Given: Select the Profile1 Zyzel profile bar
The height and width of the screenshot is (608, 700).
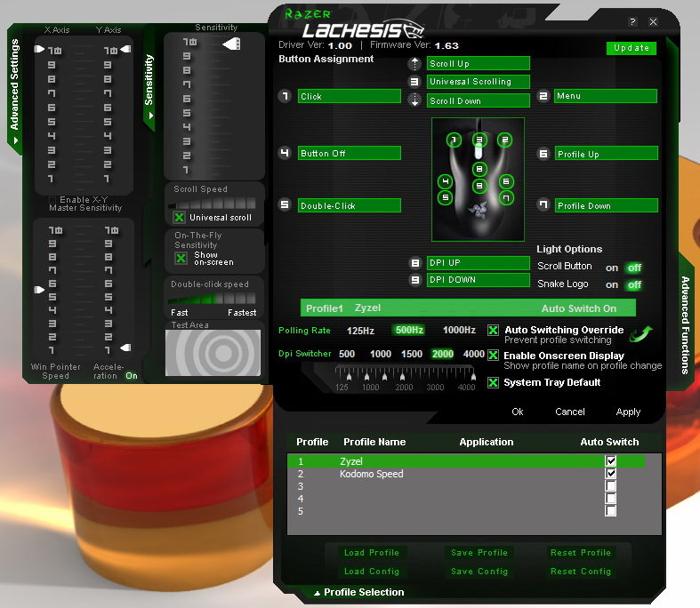Looking at the screenshot, I should (468, 308).
